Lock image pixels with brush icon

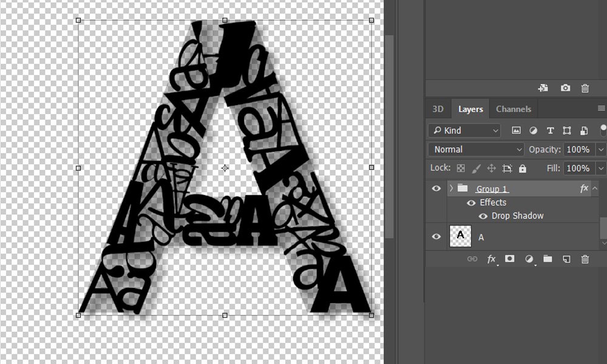476,168
